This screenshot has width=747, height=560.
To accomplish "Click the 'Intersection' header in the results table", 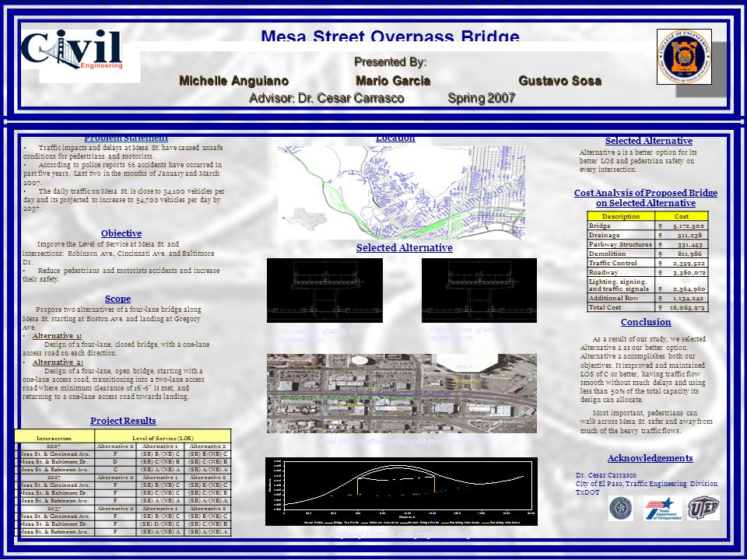I will 54,436.
